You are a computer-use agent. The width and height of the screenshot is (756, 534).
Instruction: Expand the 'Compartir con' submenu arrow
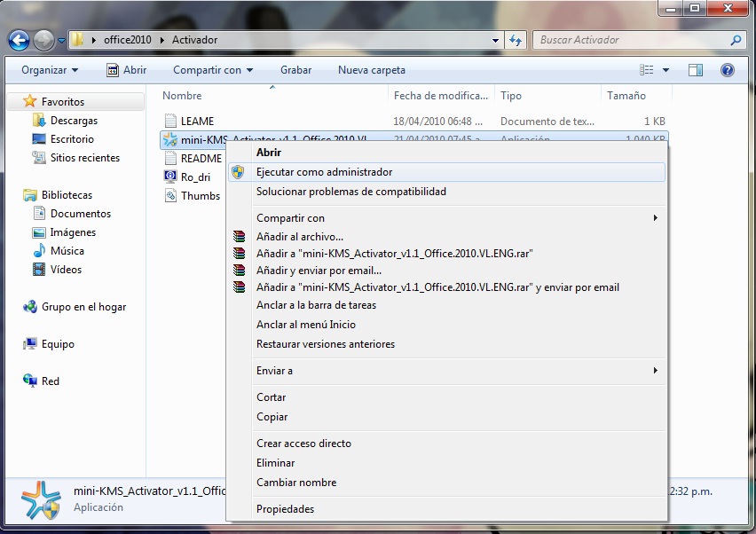click(656, 217)
